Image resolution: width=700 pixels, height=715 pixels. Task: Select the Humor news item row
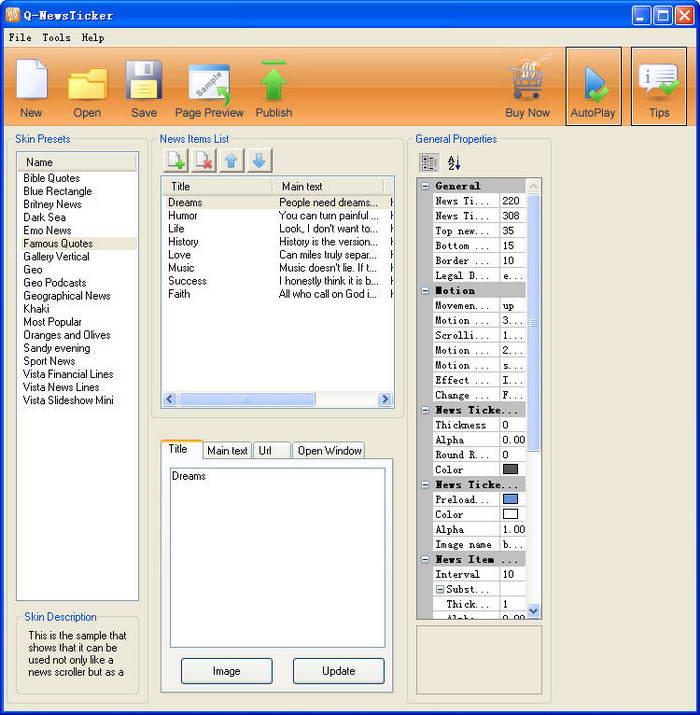[277, 216]
